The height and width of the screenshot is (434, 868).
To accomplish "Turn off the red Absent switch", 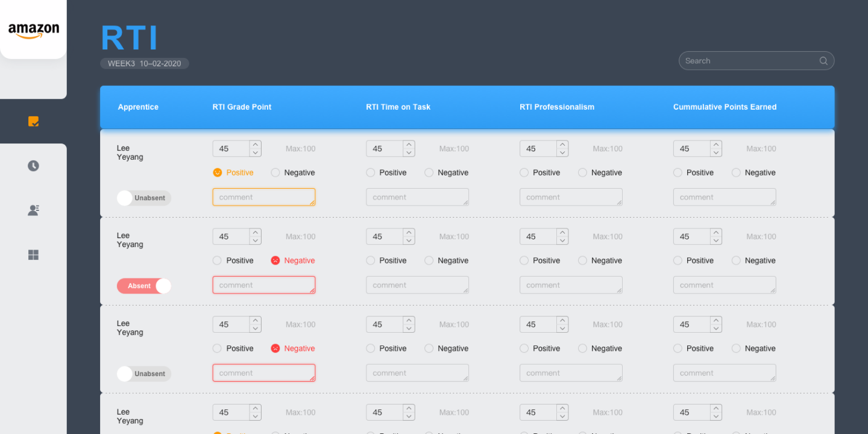I will tap(143, 286).
